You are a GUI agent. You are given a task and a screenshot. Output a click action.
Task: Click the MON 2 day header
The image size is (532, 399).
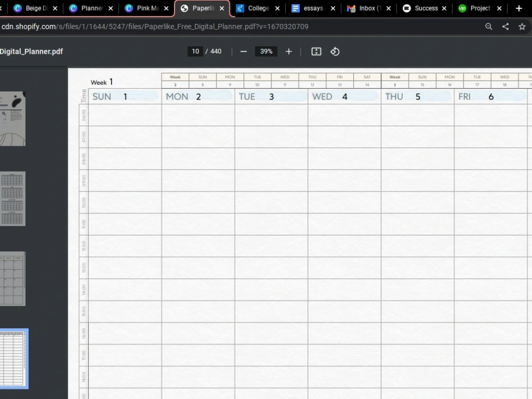click(198, 97)
